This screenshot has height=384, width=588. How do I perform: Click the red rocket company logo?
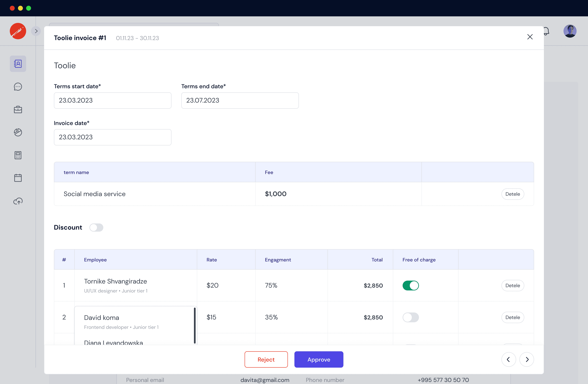(18, 31)
